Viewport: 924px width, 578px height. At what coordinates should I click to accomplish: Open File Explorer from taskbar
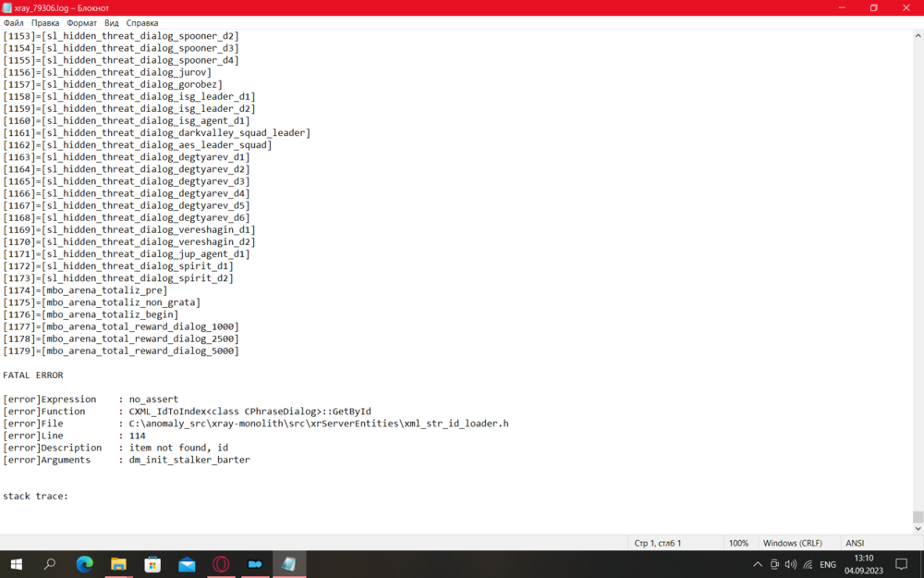coord(118,564)
